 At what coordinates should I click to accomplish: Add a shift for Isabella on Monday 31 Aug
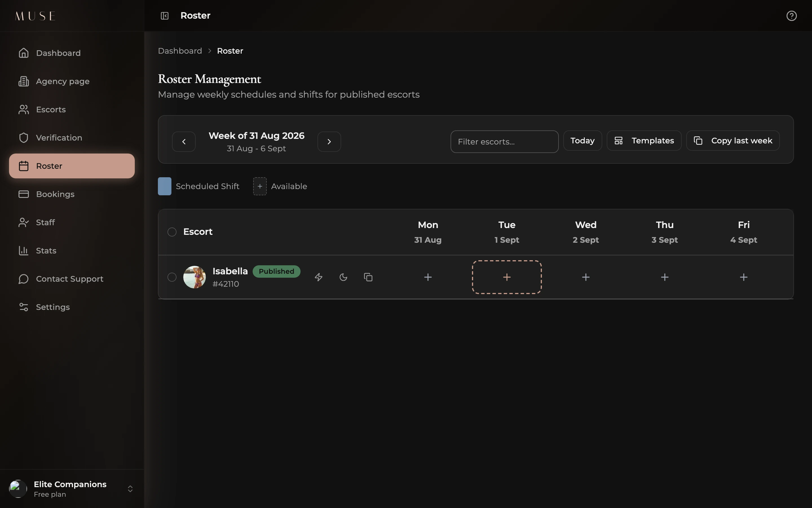(x=428, y=277)
